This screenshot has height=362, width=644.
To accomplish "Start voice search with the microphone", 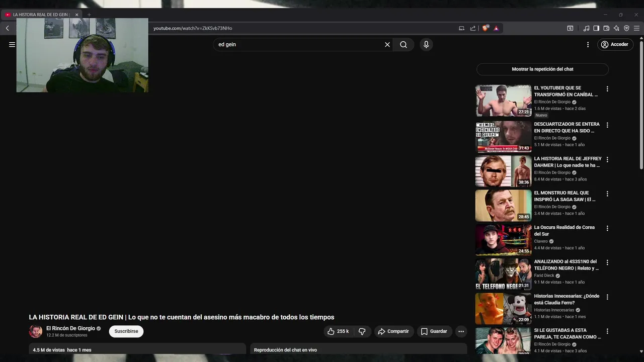I will click(426, 44).
